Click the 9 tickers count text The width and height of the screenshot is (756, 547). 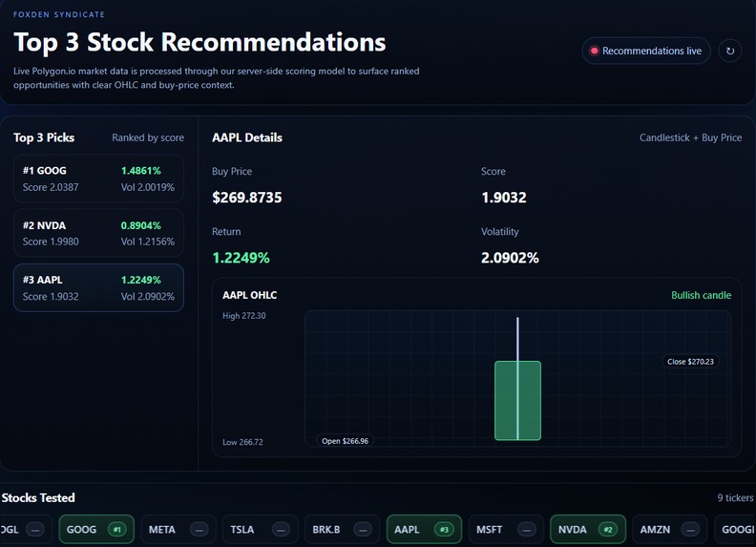735,497
